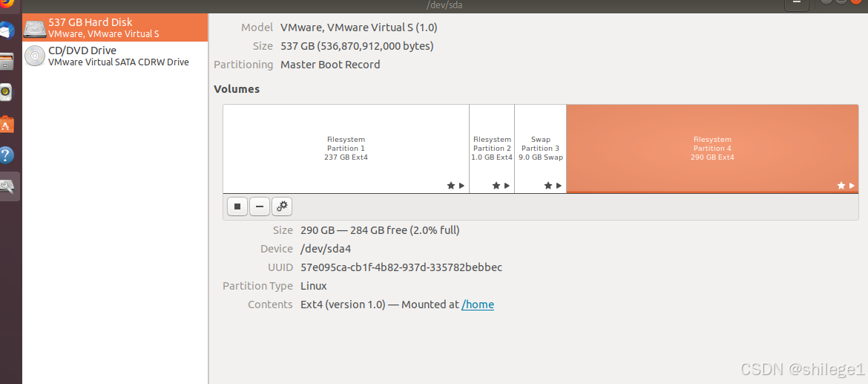
Task: Select the CD/DVD Drive device
Action: click(115, 56)
